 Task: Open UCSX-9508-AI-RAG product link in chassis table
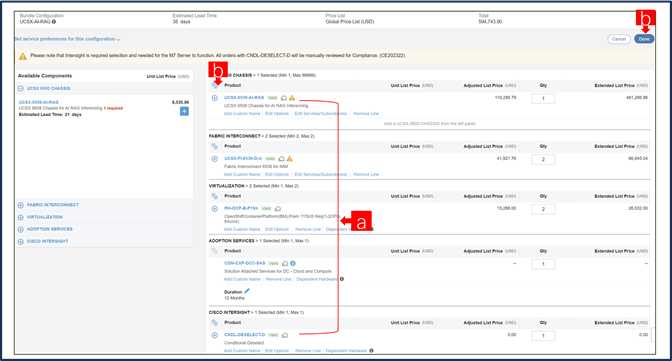click(244, 98)
